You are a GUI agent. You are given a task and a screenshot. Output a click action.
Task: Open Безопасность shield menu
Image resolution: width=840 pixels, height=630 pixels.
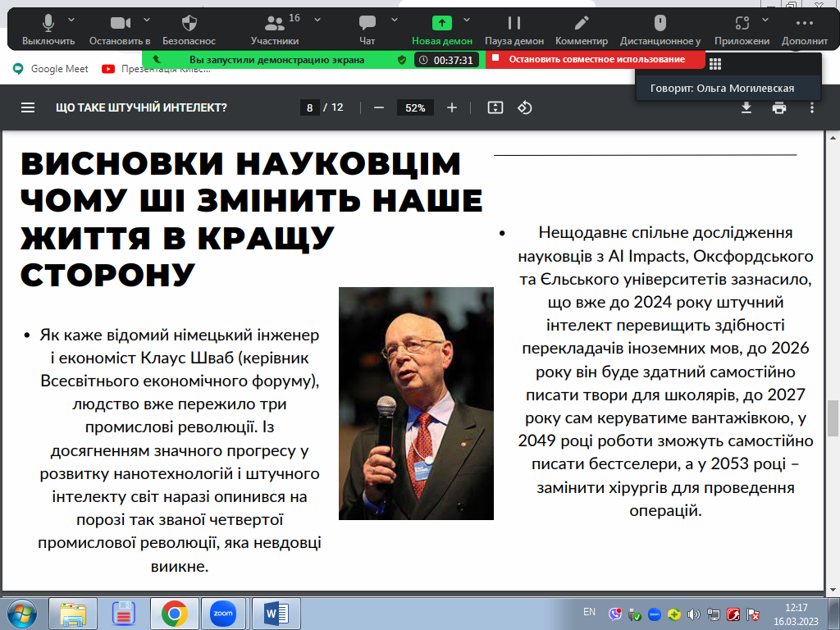(x=189, y=30)
